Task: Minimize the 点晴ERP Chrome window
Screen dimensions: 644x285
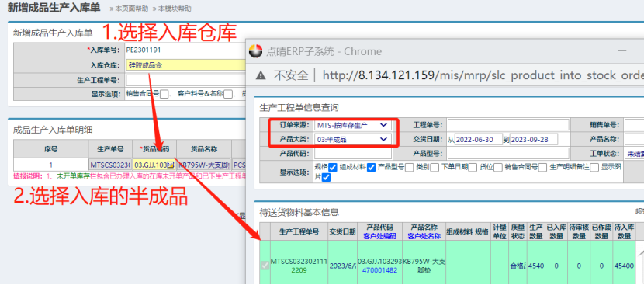Action: tap(622, 51)
